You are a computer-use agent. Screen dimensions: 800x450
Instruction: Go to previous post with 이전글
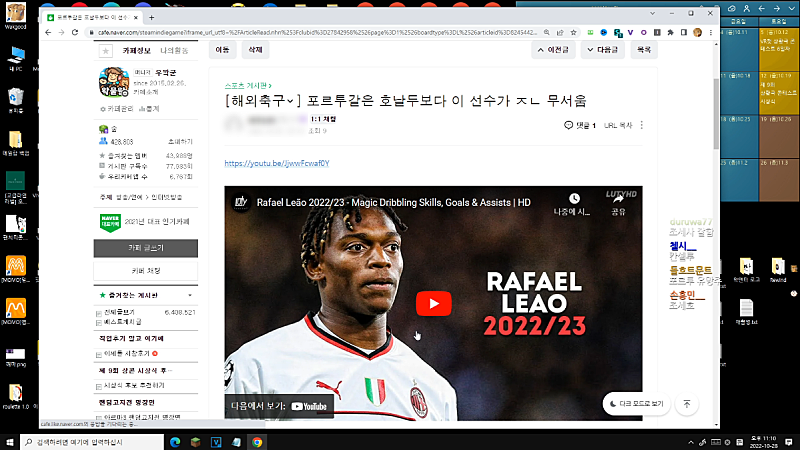553,50
